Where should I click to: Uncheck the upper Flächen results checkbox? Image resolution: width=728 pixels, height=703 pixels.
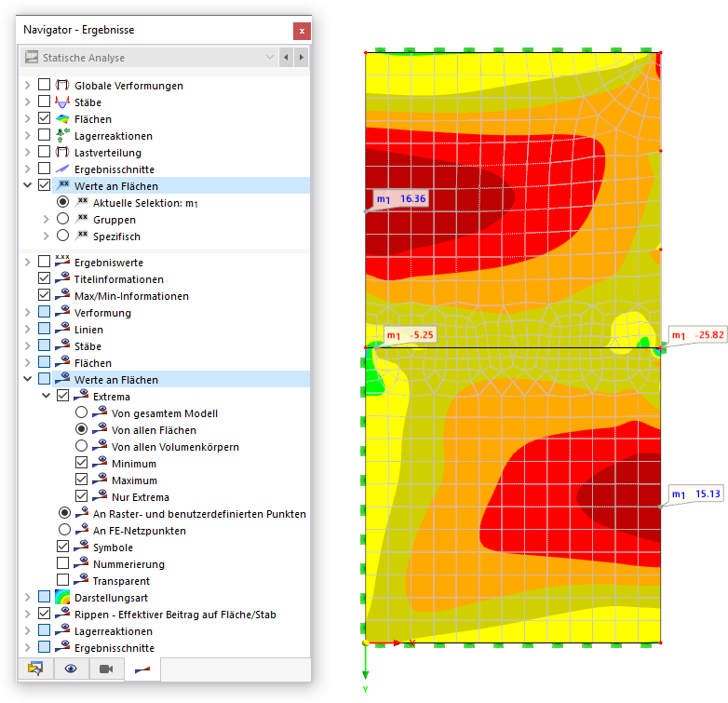[44, 118]
